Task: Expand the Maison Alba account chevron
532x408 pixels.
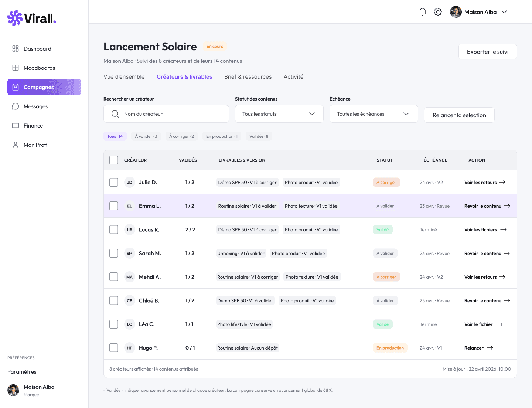Action: coord(504,12)
